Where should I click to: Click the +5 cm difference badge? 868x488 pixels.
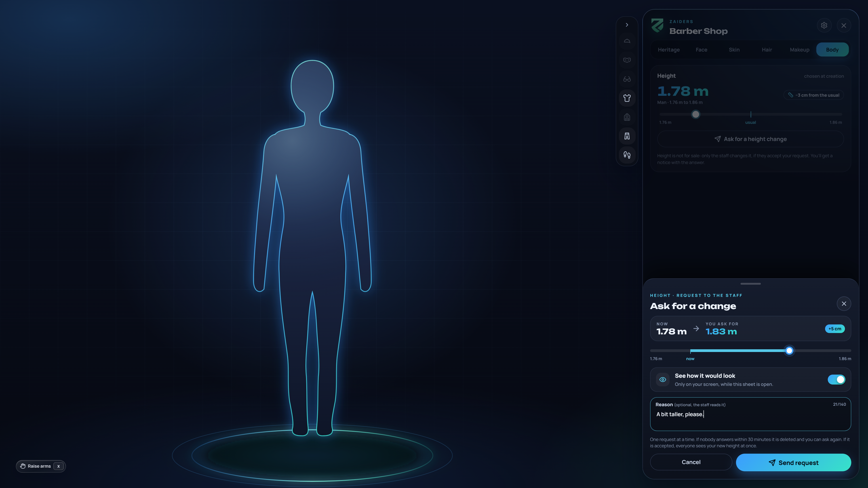coord(835,329)
